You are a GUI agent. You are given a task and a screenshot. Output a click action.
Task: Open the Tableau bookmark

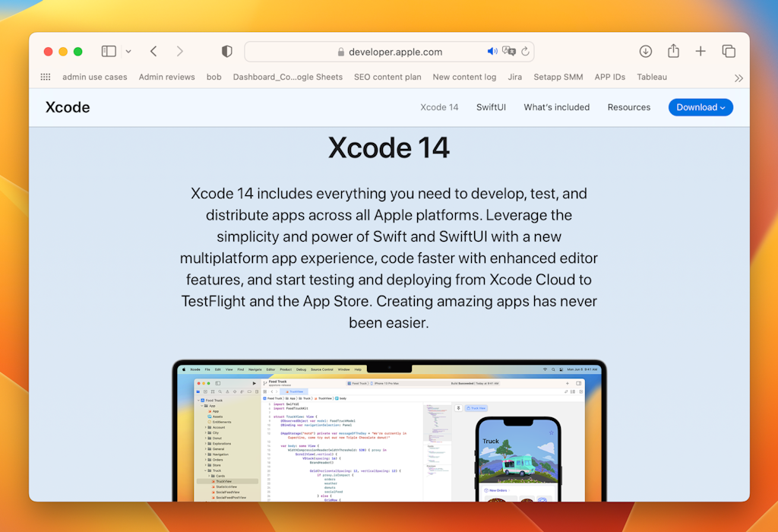(651, 77)
